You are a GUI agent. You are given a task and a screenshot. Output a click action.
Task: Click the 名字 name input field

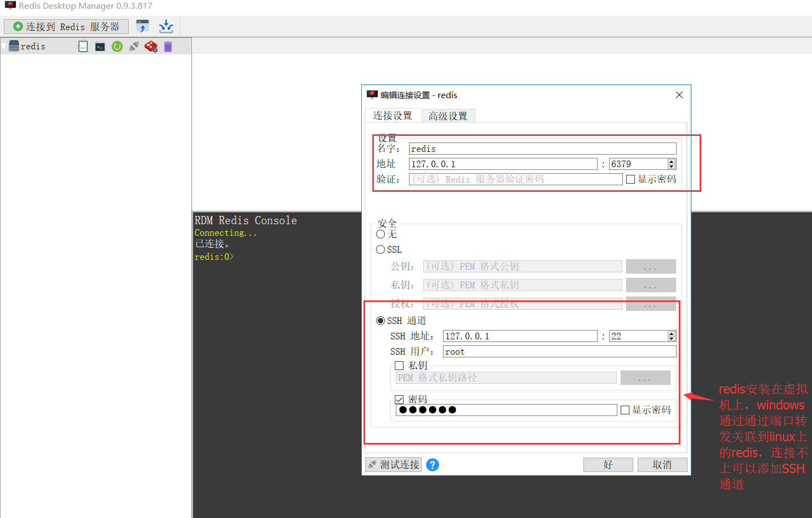[542, 149]
